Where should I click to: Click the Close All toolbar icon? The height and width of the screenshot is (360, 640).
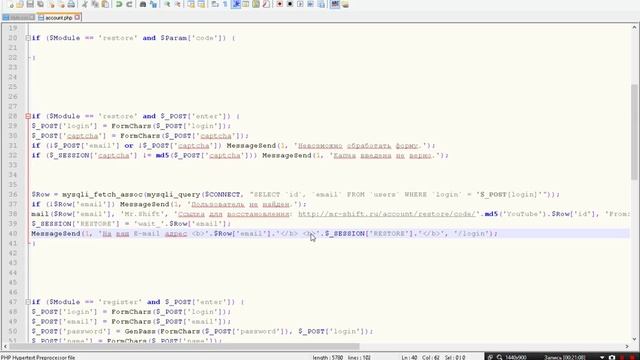pyautogui.click(x=61, y=4)
